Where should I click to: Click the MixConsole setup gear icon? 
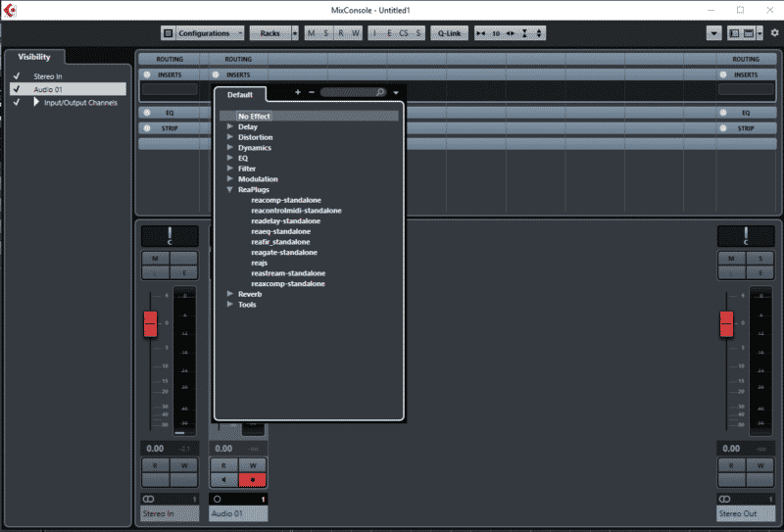click(774, 32)
